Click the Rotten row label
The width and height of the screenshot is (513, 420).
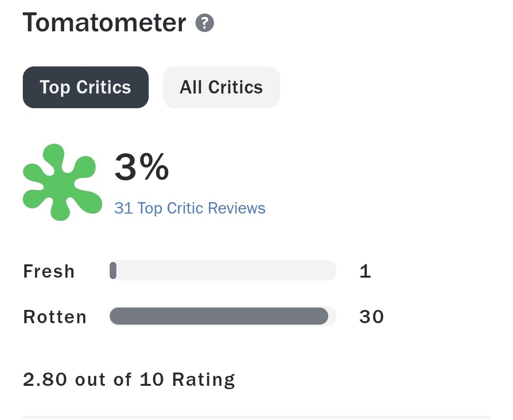pos(55,317)
